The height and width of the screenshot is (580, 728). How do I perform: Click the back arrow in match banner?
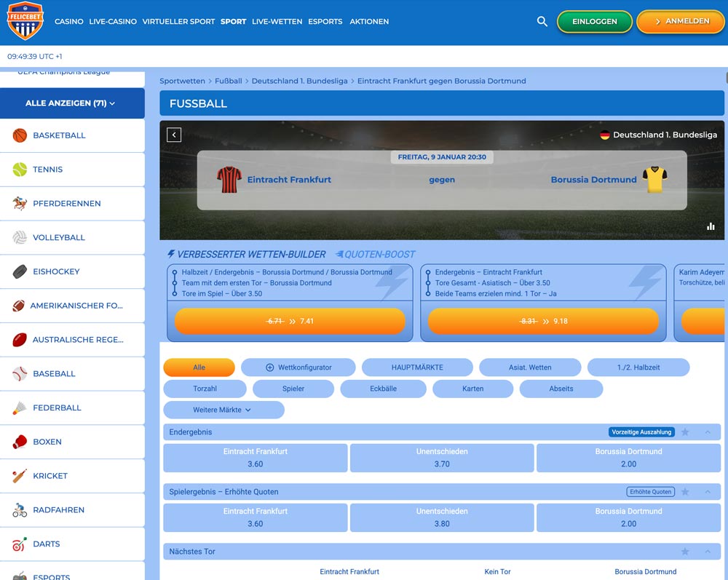[174, 135]
